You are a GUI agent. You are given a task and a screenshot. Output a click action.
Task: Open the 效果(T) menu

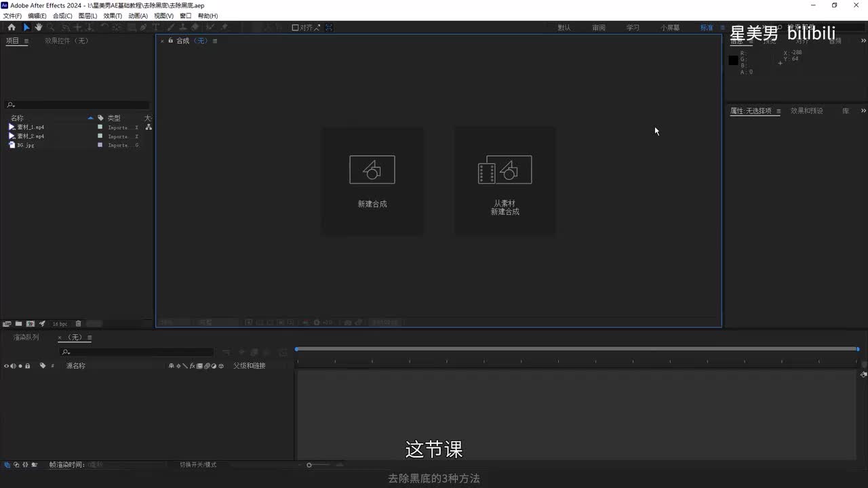pos(113,16)
